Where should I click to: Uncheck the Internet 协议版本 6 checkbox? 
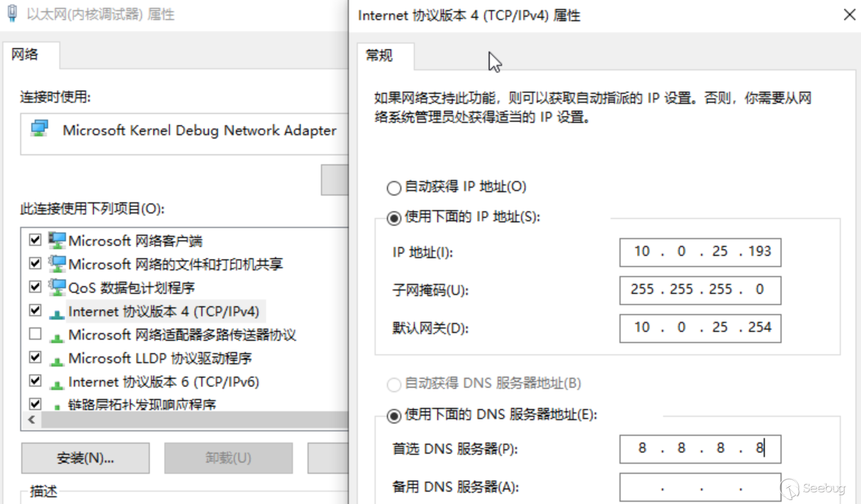click(35, 381)
